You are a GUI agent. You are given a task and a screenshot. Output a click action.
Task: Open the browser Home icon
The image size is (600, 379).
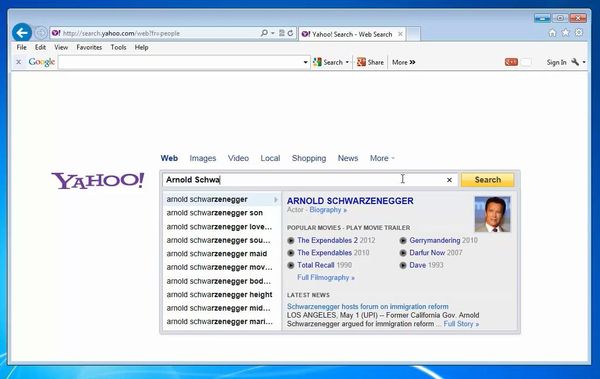click(x=552, y=33)
